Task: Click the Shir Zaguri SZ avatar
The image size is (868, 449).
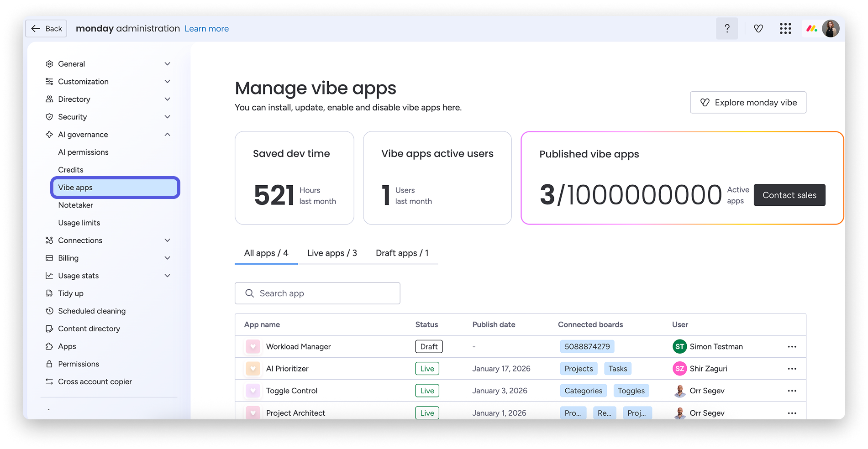Action: click(680, 369)
